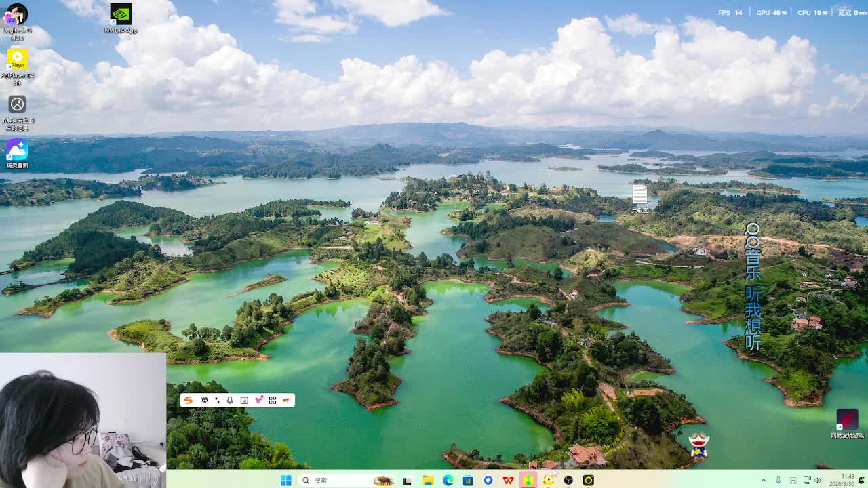This screenshot has width=868, height=488.
Task: Open the volume control in system tray
Action: [x=818, y=480]
